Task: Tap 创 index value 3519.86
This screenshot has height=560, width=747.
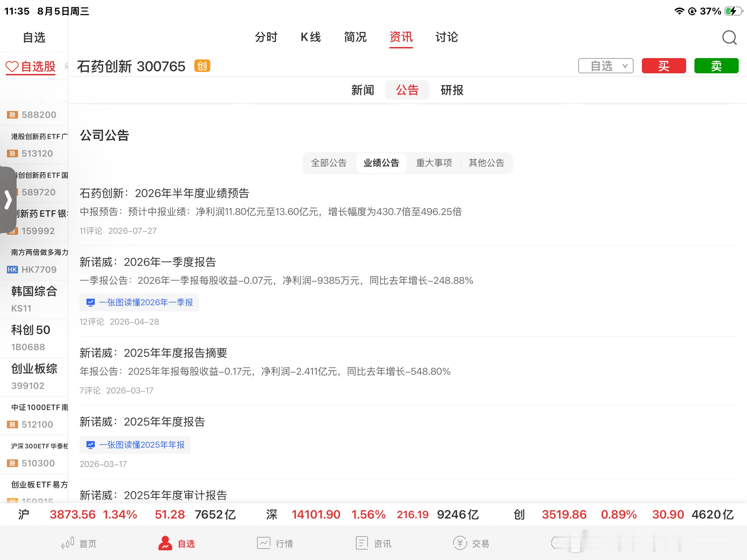Action: (564, 515)
